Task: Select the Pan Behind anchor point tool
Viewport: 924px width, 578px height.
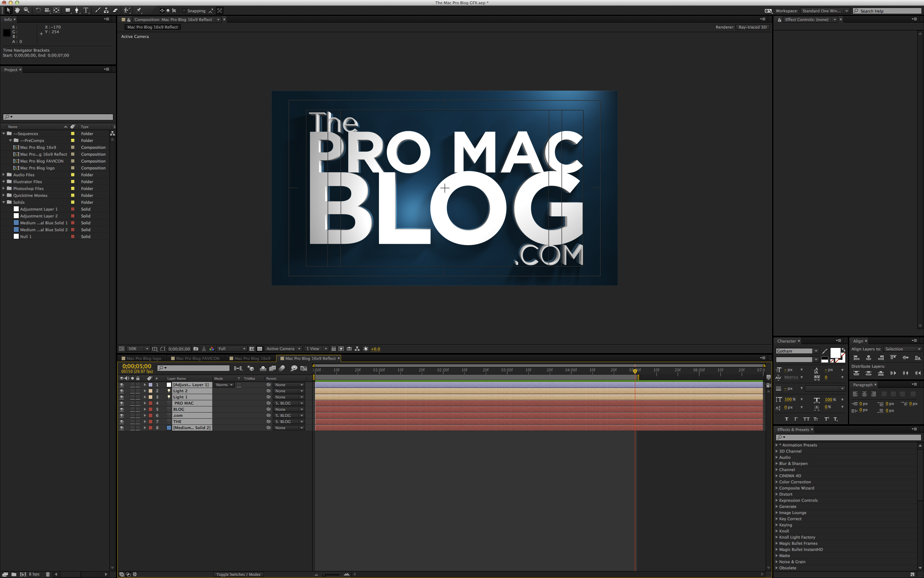Action: [x=57, y=10]
